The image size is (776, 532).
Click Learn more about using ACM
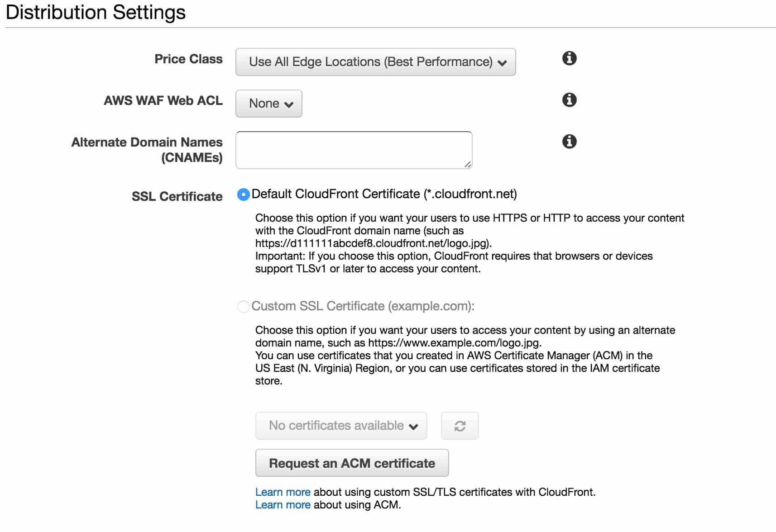click(283, 504)
